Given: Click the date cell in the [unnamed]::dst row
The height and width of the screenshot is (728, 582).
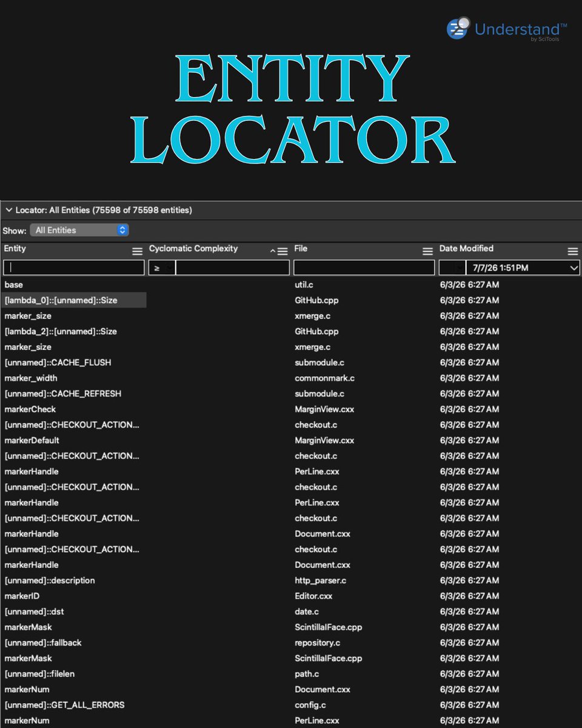Looking at the screenshot, I should (469, 612).
